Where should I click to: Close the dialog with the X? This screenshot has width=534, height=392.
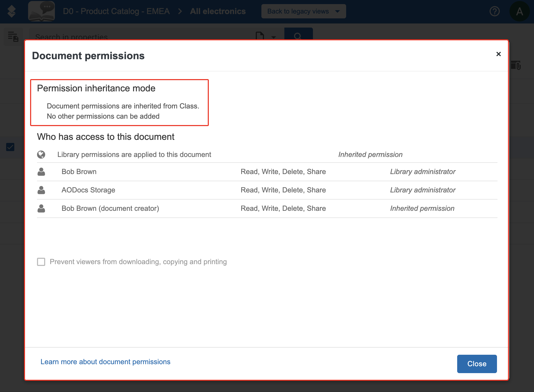498,54
